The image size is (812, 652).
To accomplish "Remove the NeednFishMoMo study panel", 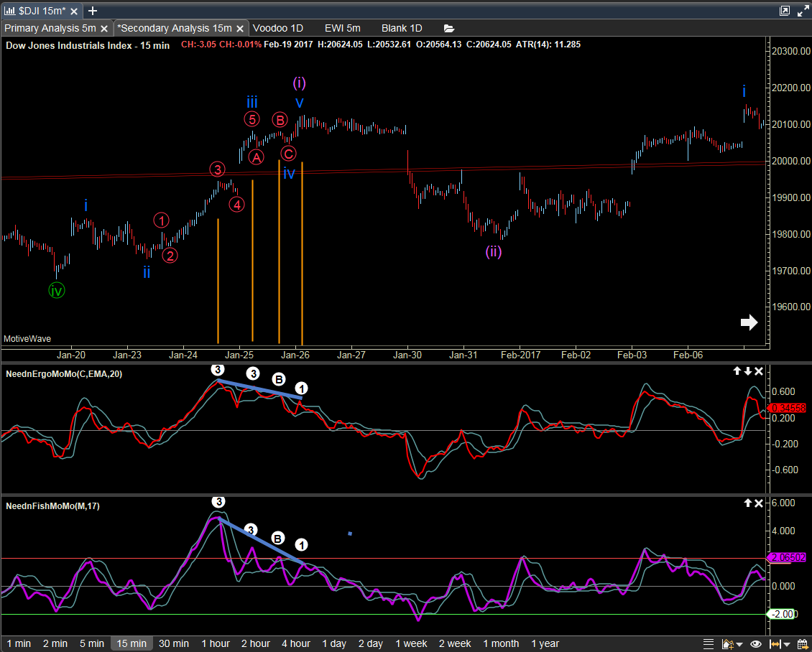I will [759, 503].
